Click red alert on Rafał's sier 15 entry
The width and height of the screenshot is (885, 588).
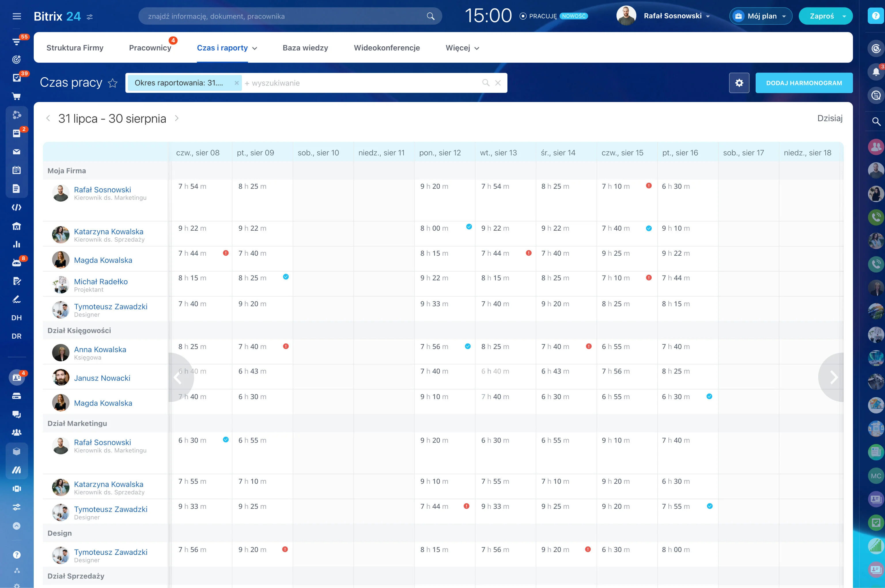[648, 186]
